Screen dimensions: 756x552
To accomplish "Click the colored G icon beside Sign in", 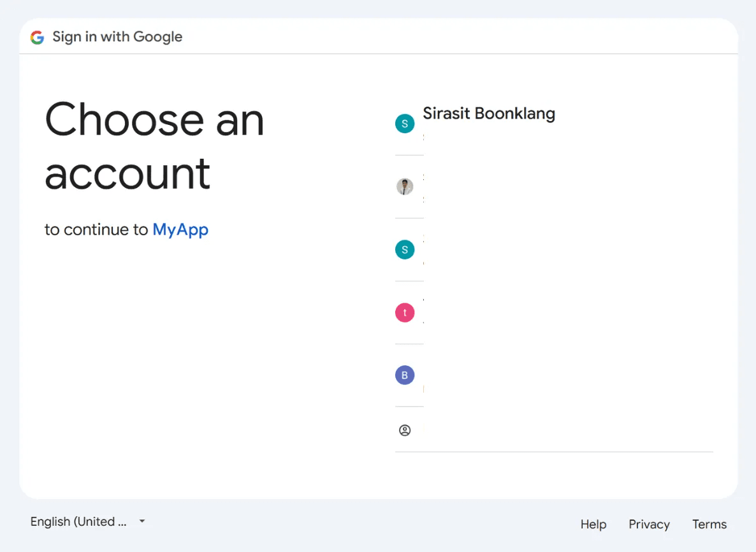I will click(37, 36).
